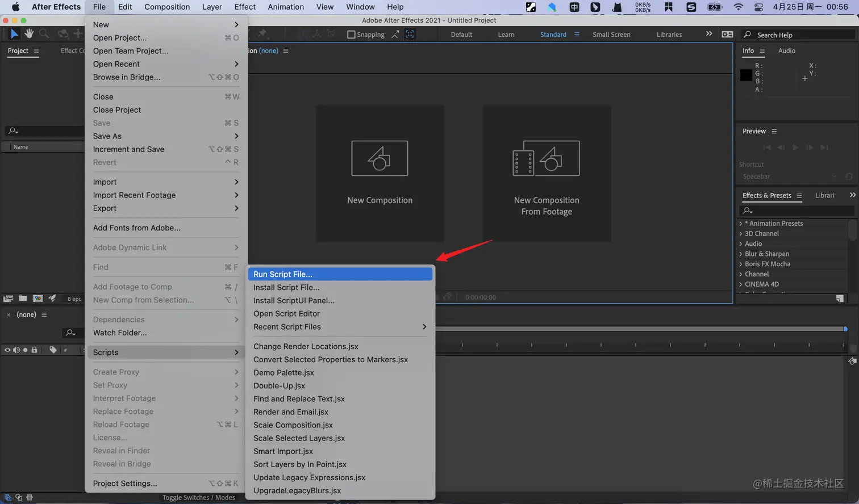Expand the 3D Channel effects category

click(x=741, y=234)
